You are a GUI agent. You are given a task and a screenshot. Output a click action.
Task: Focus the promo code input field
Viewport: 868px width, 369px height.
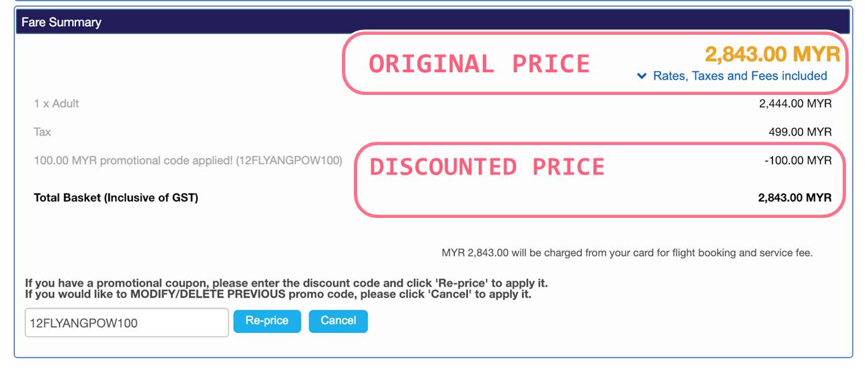coord(127,323)
